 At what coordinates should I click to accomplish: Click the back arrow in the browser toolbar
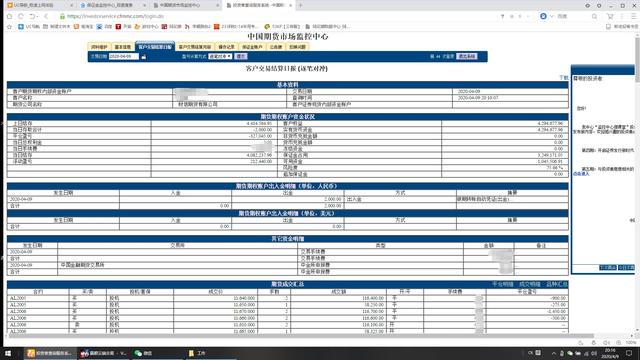pyautogui.click(x=46, y=16)
